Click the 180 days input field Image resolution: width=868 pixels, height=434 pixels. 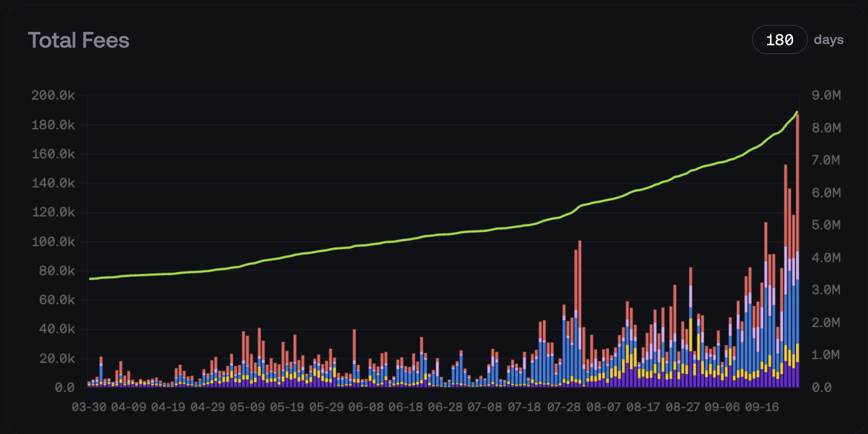point(779,40)
